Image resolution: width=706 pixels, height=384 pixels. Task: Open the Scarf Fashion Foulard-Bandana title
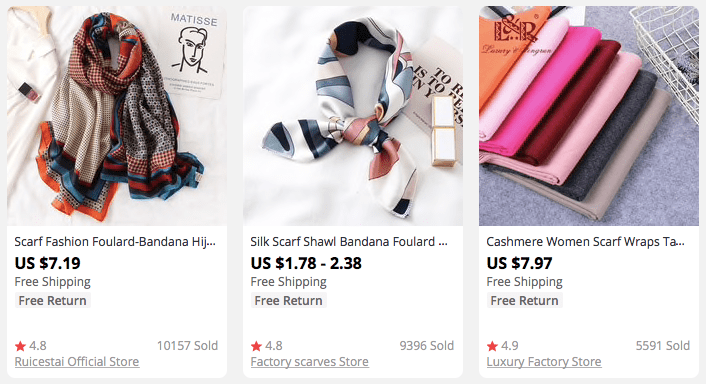115,242
